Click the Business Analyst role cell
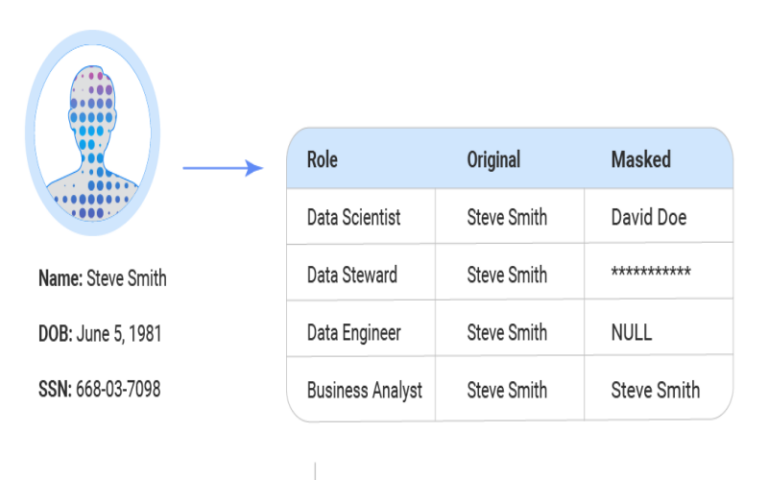 coord(364,389)
